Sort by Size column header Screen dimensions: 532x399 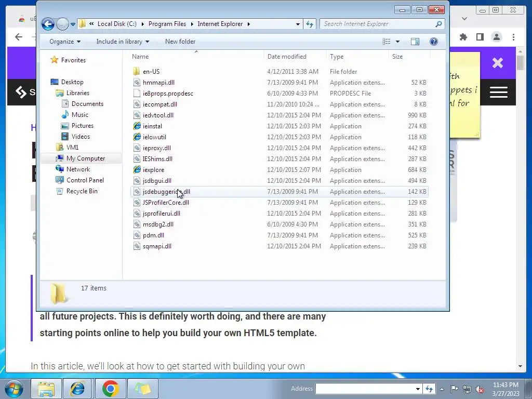coord(409,56)
